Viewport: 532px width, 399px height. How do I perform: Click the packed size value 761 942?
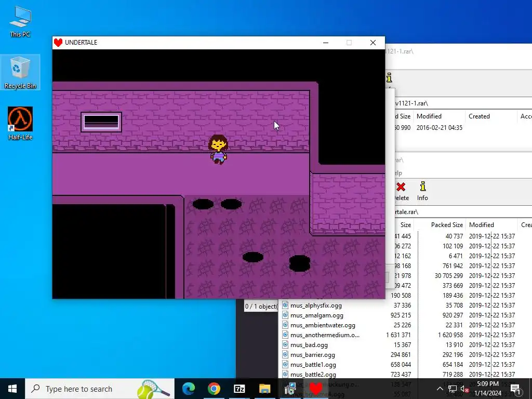[x=453, y=265]
